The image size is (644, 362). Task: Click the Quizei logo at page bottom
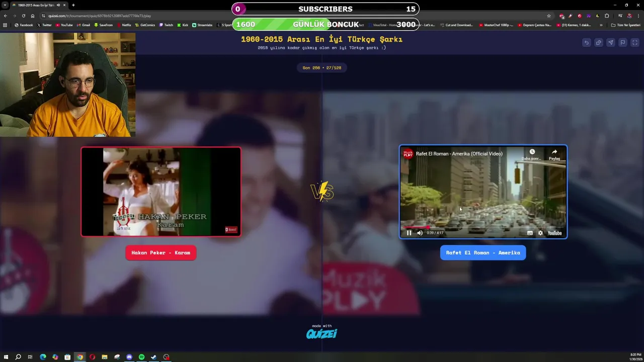tap(322, 333)
